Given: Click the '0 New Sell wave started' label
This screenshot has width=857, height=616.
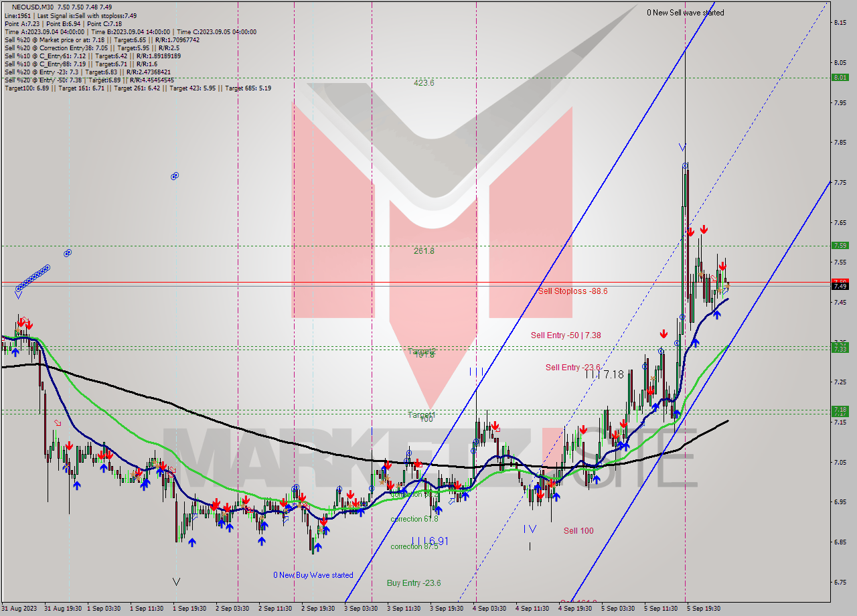Looking at the screenshot, I should click(x=685, y=13).
